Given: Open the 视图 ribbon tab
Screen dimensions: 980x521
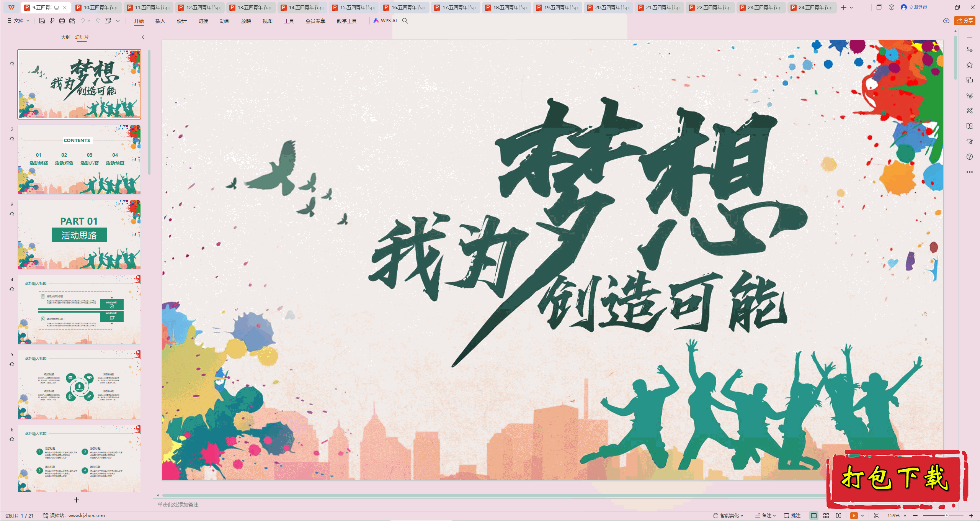Looking at the screenshot, I should (x=267, y=21).
